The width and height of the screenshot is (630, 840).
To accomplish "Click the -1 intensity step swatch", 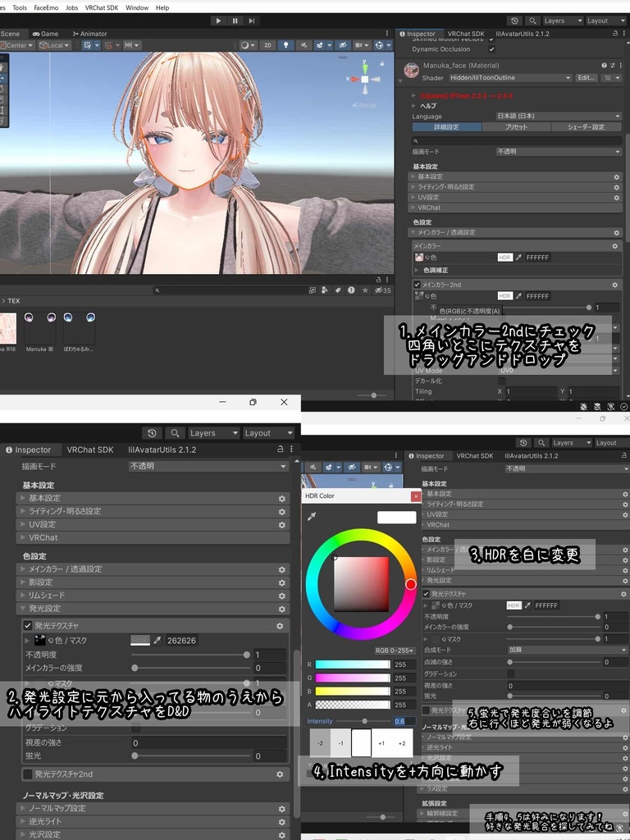I will coord(340,743).
